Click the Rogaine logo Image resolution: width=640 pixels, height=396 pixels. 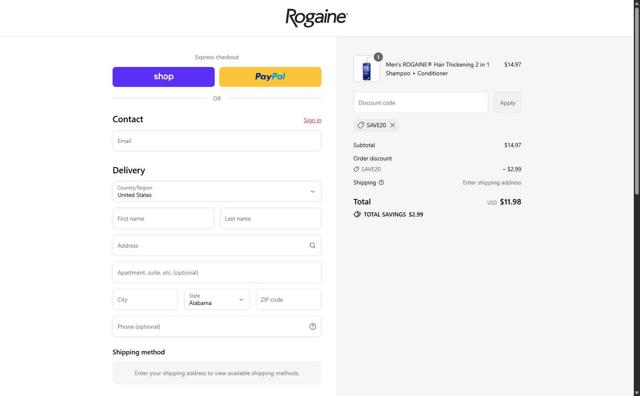[316, 18]
